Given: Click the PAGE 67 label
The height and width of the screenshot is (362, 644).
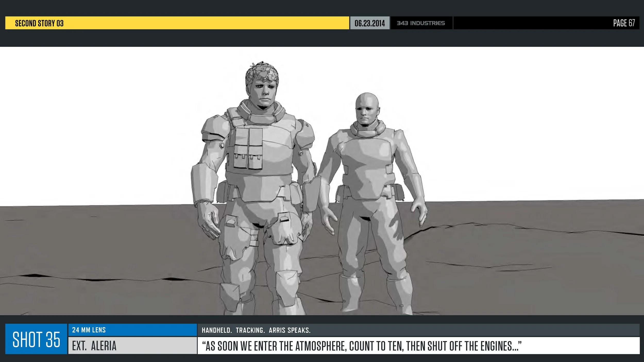Looking at the screenshot, I should 624,23.
